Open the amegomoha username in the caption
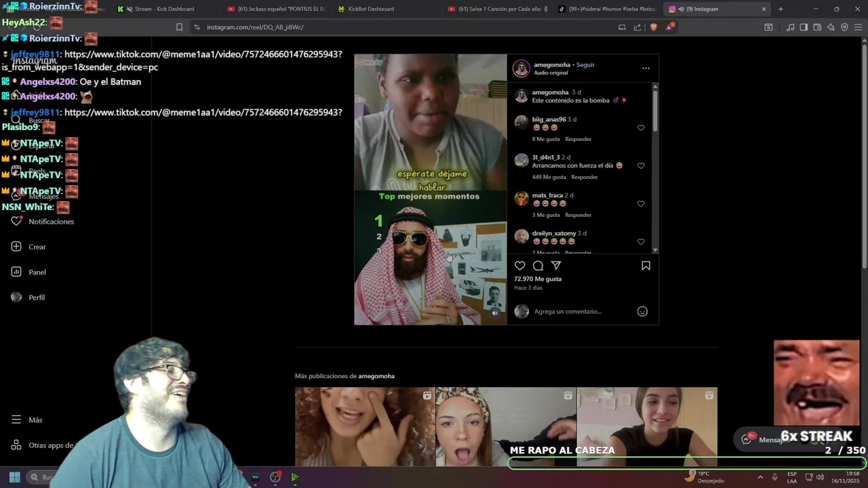The height and width of the screenshot is (488, 868). (550, 92)
